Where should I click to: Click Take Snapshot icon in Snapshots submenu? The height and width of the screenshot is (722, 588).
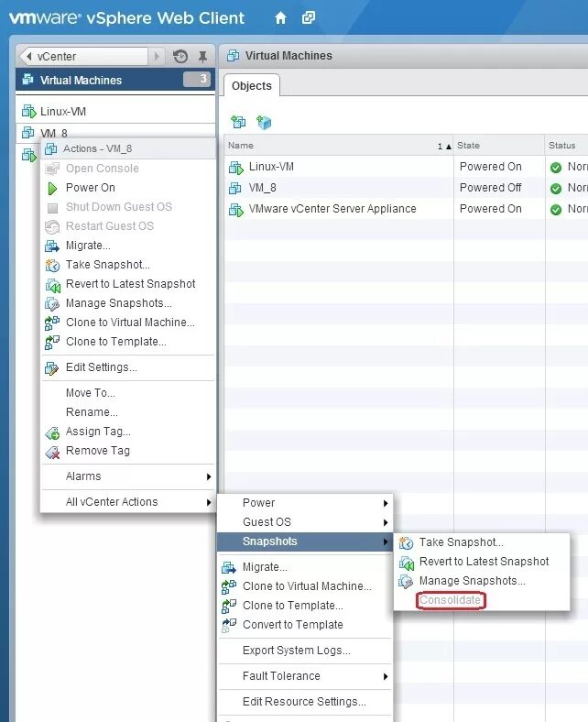tap(406, 543)
